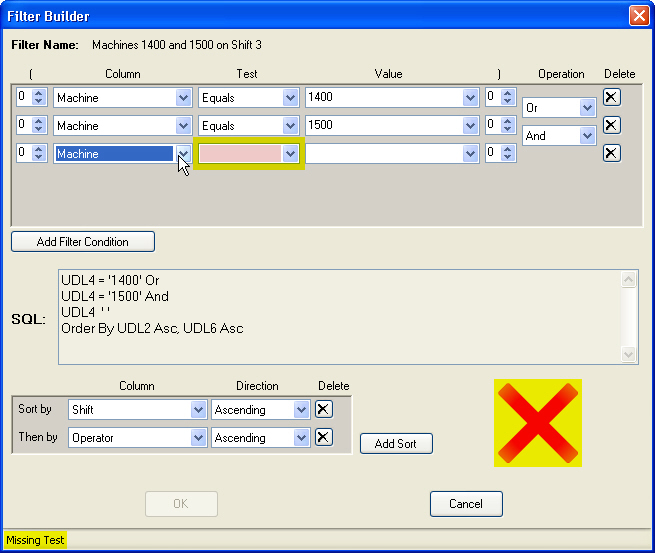Open the Operation dropdown set to And
Screen dimensions: 655x553
point(587,136)
